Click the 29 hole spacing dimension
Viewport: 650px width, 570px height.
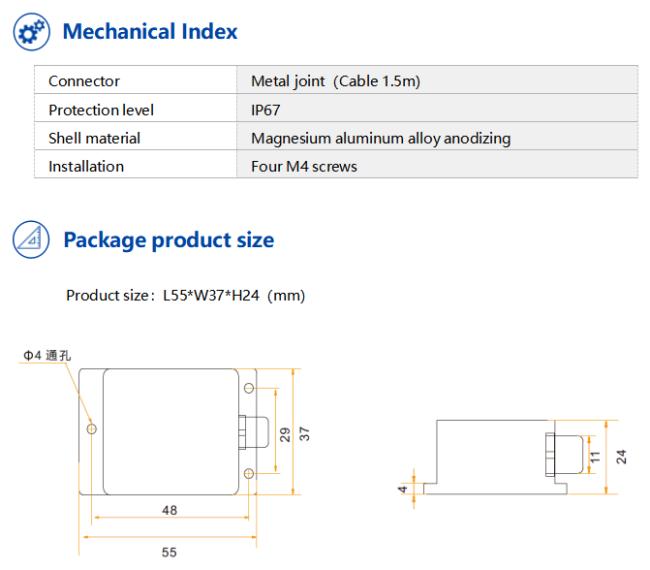285,434
